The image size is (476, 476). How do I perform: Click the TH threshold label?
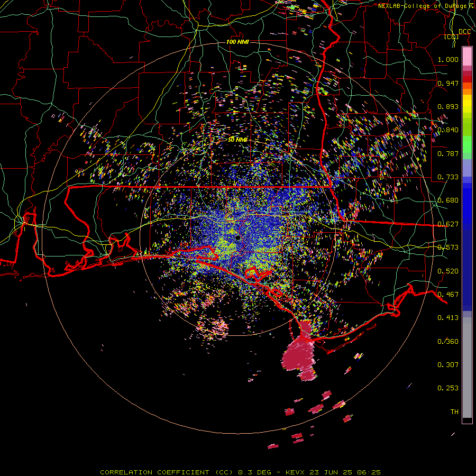[454, 412]
